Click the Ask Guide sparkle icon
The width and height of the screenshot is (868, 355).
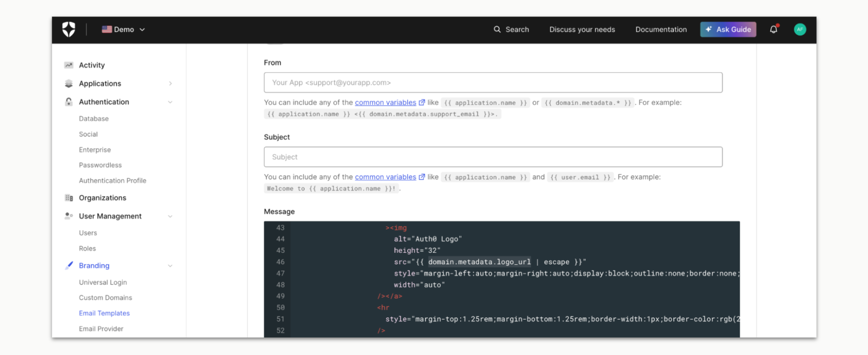point(709,29)
